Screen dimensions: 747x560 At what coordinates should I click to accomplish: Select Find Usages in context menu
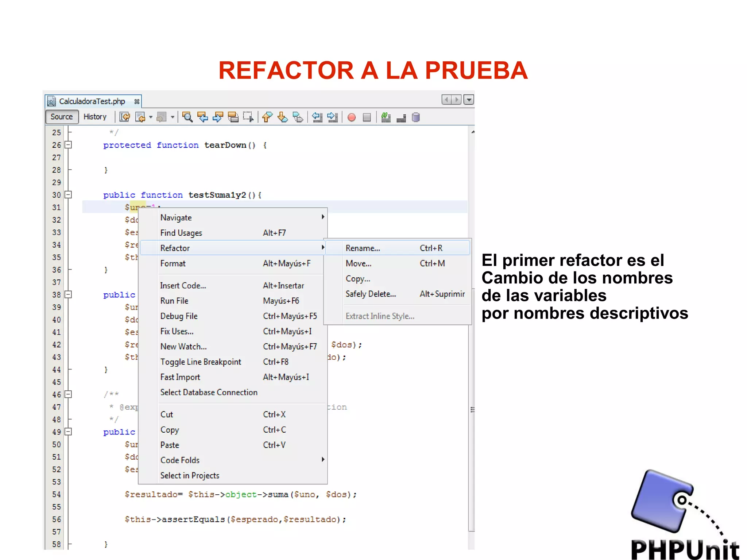click(233, 233)
